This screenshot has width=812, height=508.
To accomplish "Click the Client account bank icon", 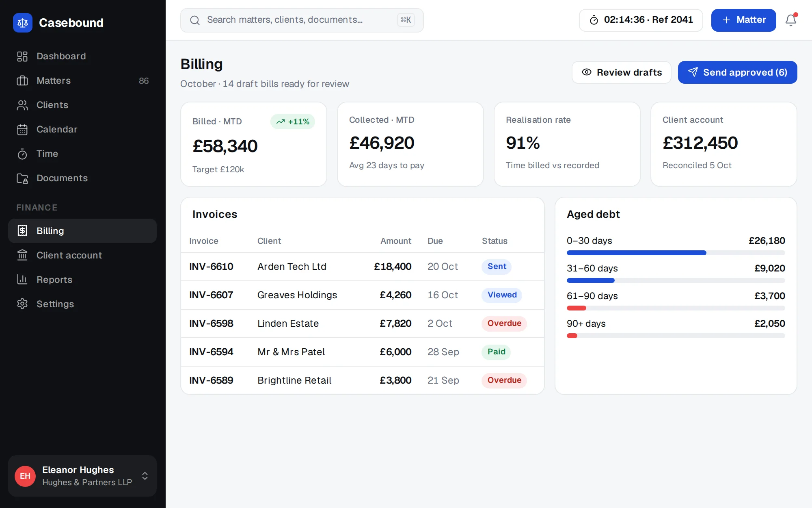I will tap(22, 255).
